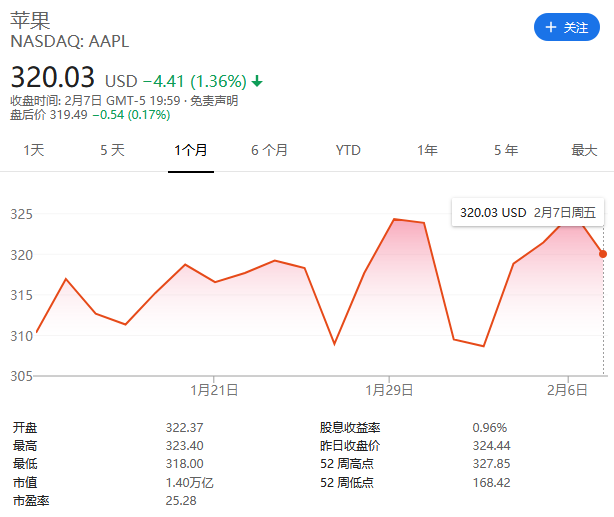Select the 5 年 range tab
Viewport: 614px width, 517px height.
505,150
